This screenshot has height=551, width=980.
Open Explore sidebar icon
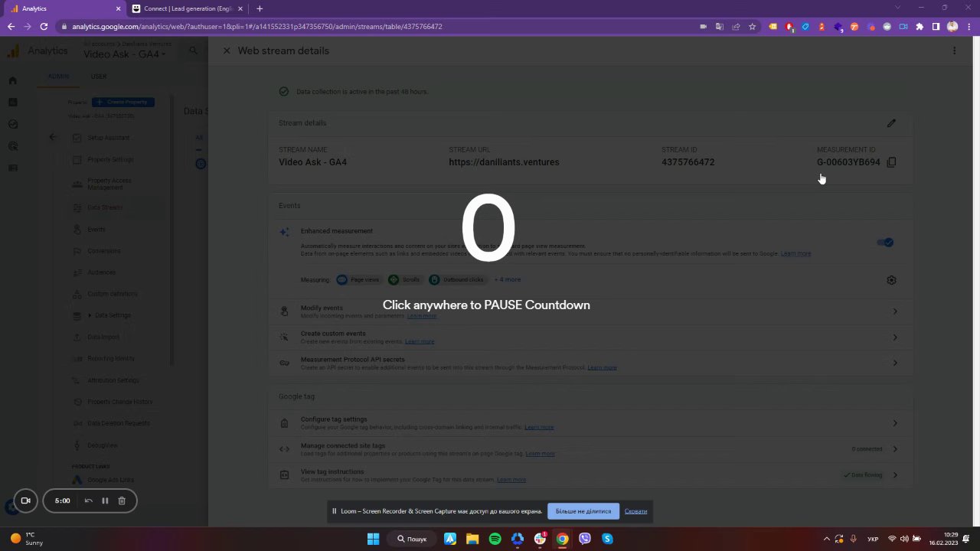[x=12, y=124]
